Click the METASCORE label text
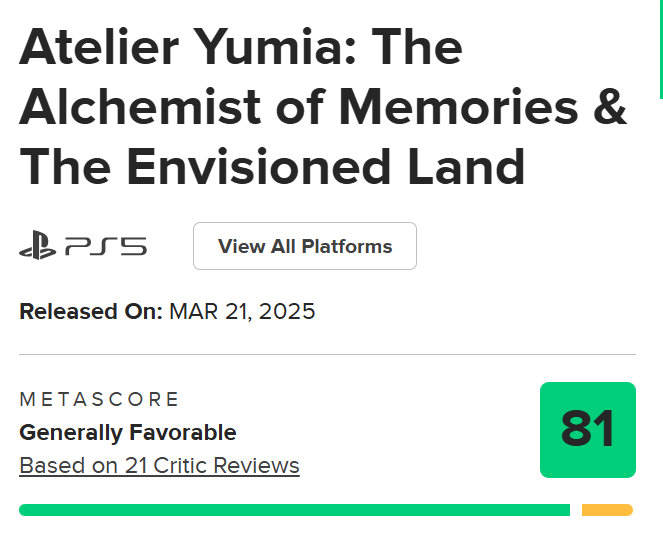The width and height of the screenshot is (663, 535). [x=99, y=399]
